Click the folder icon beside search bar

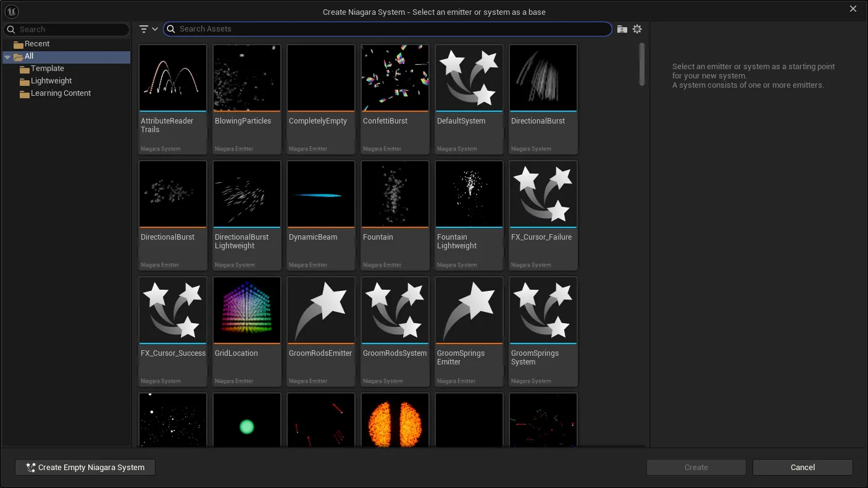pos(622,29)
